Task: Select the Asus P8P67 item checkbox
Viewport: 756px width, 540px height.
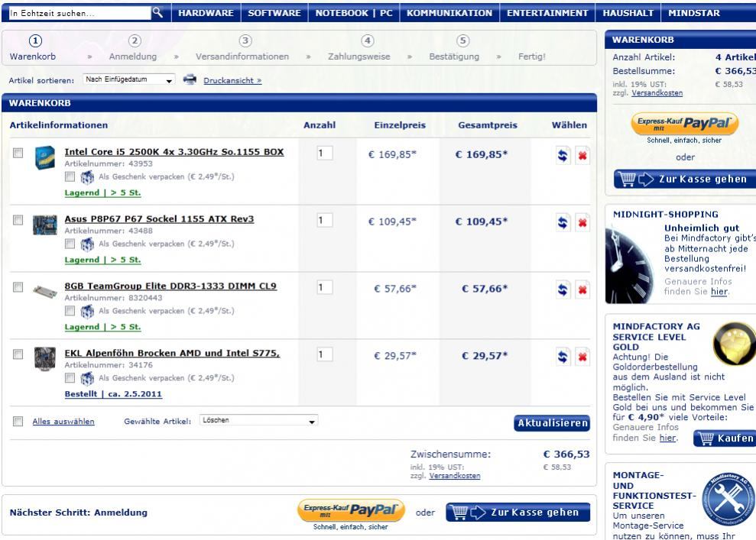Action: pos(18,220)
